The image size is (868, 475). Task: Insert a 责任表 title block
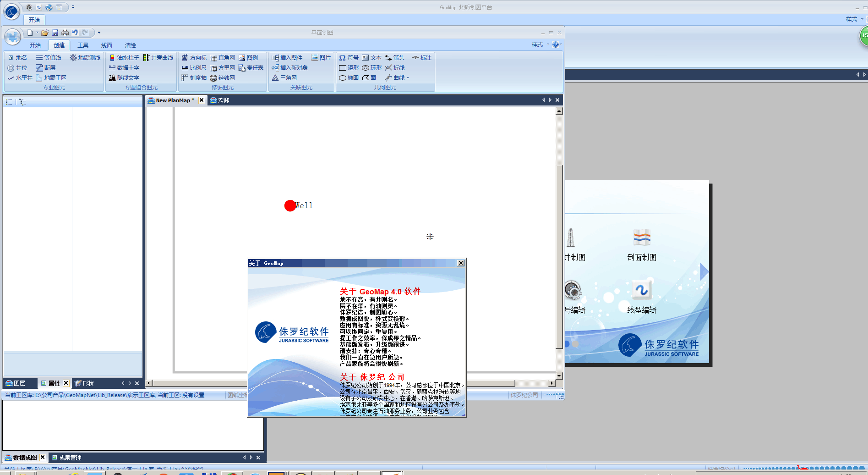pyautogui.click(x=251, y=68)
